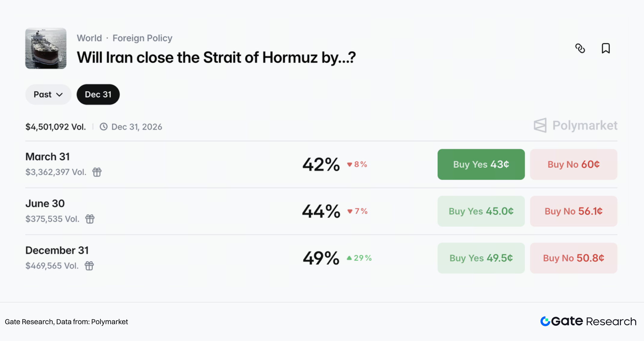
Task: Buy Yes at 49.5¢ for December 31
Action: [x=481, y=258]
